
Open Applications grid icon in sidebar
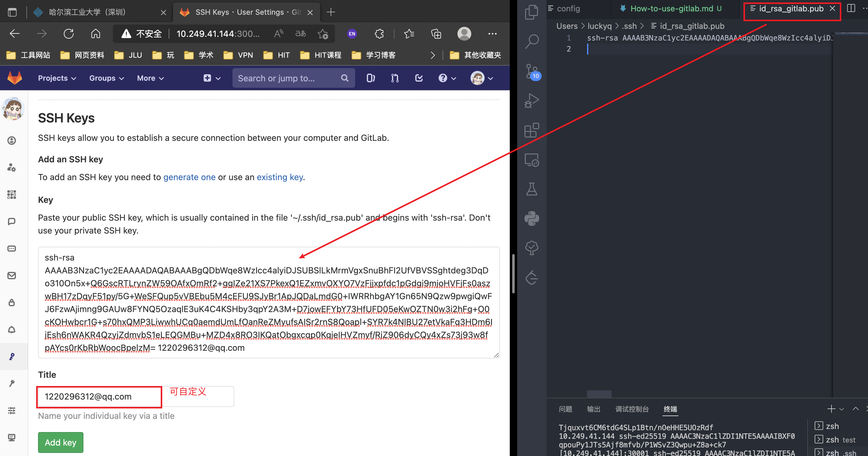pyautogui.click(x=12, y=195)
